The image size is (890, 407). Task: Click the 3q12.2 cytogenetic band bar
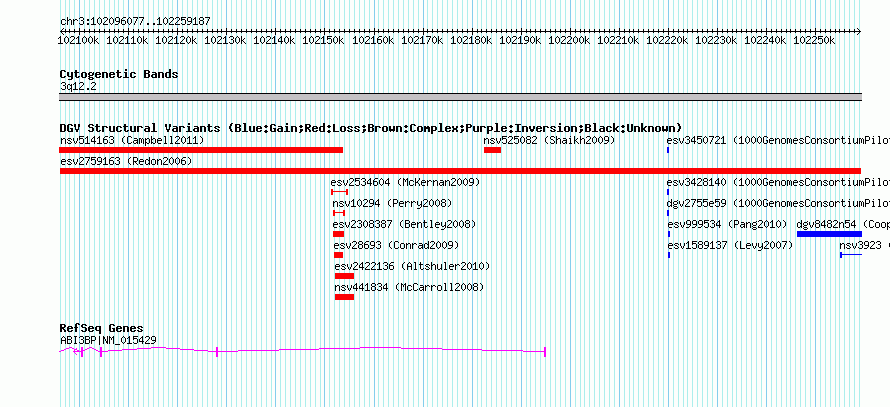(460, 97)
